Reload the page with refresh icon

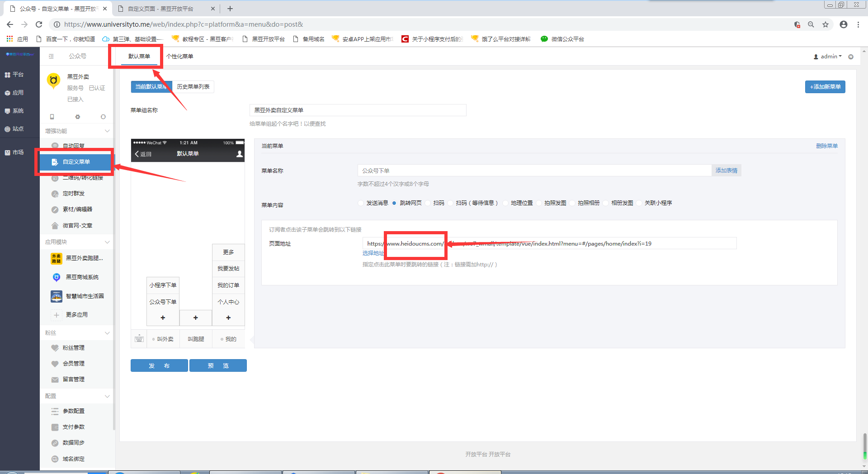click(39, 24)
